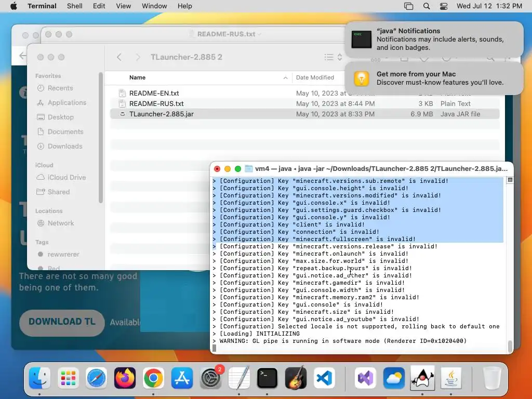This screenshot has width=532, height=399.
Task: Open Safari from the Dock
Action: [x=96, y=378]
